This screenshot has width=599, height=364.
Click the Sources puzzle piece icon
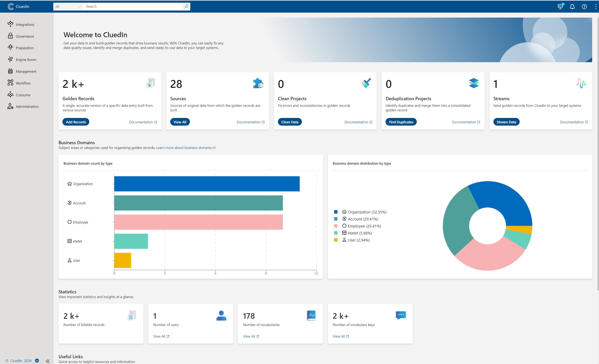tap(258, 83)
